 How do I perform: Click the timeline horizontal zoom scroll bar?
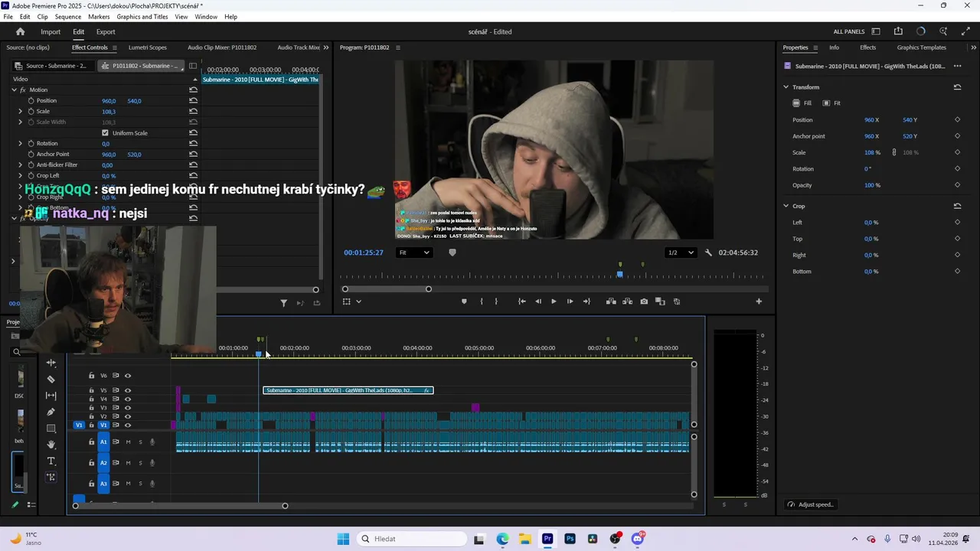pos(180,506)
